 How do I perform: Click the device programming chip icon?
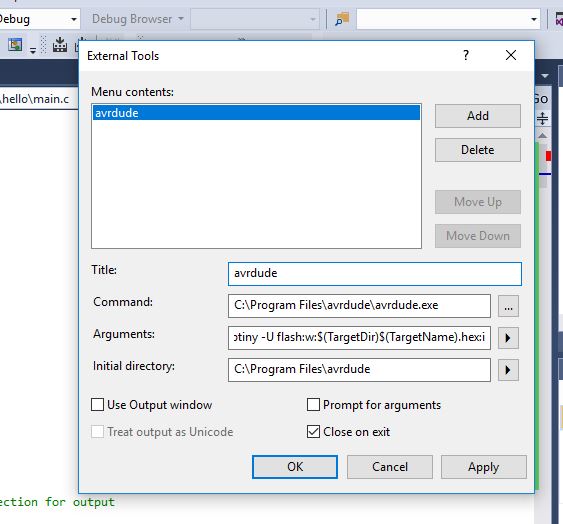pos(60,45)
